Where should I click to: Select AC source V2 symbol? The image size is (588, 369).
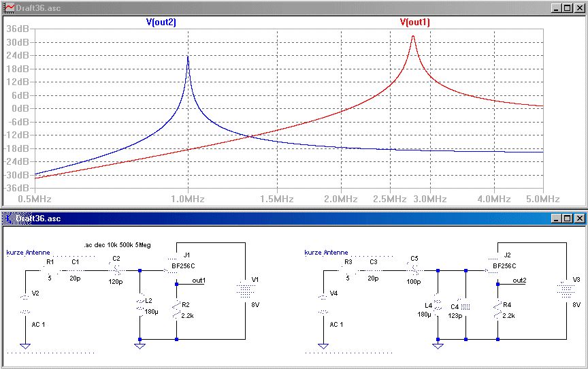[x=24, y=304]
